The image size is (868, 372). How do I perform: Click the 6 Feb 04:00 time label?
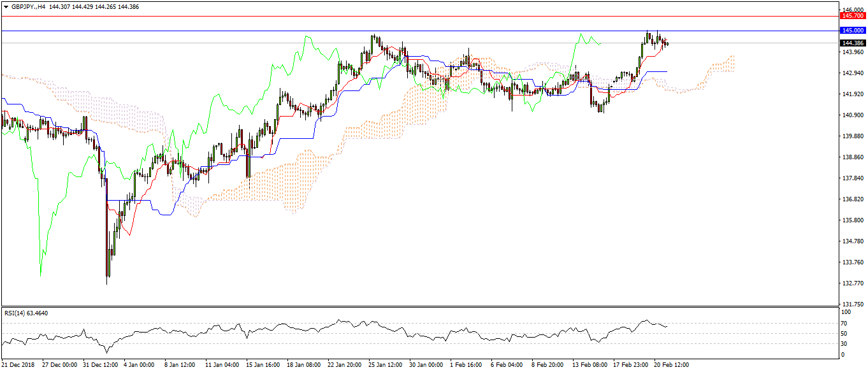coord(507,365)
